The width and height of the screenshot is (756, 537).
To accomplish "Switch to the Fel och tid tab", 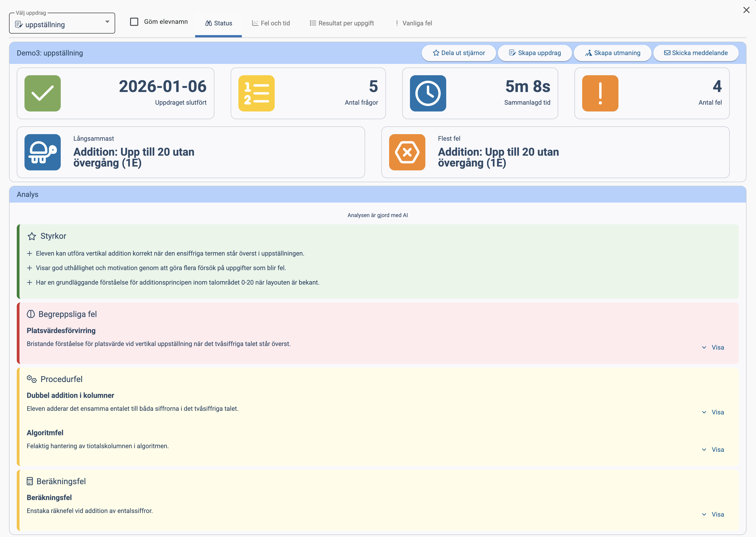I will pyautogui.click(x=271, y=23).
